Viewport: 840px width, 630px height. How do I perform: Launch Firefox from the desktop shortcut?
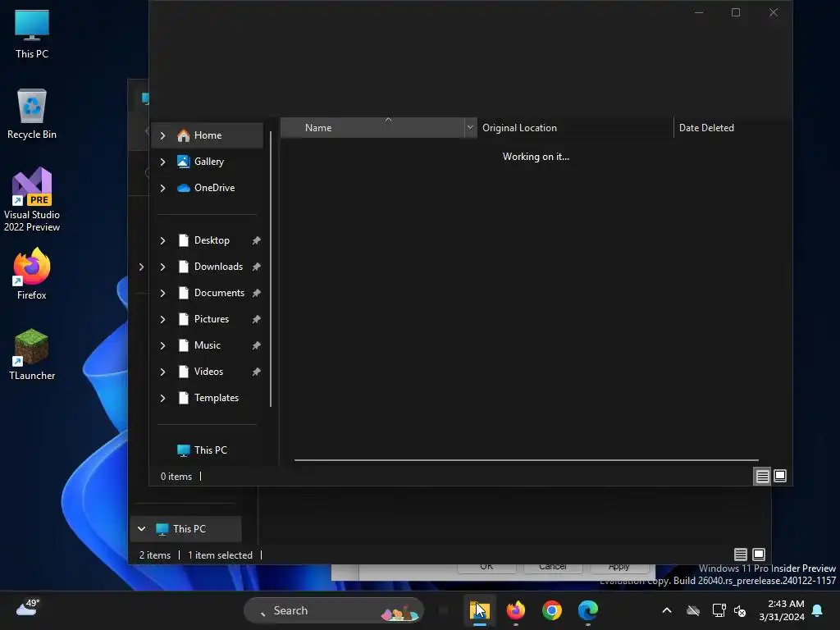tap(32, 274)
